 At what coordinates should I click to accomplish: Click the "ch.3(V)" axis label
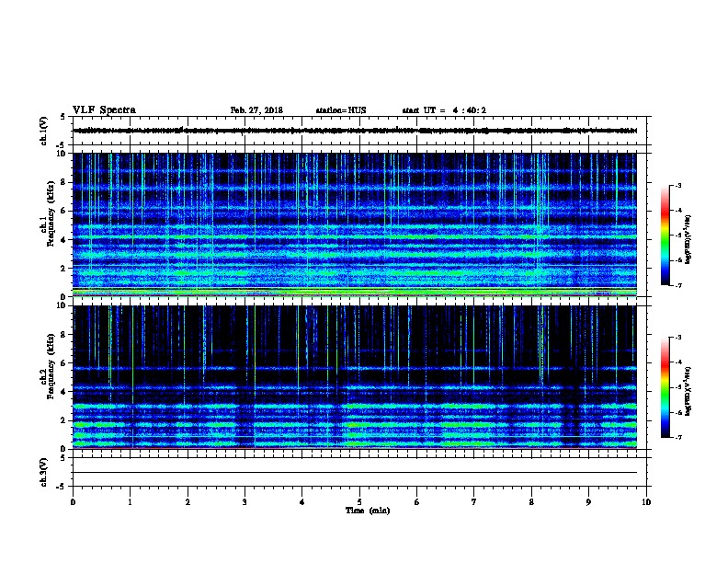tap(43, 472)
